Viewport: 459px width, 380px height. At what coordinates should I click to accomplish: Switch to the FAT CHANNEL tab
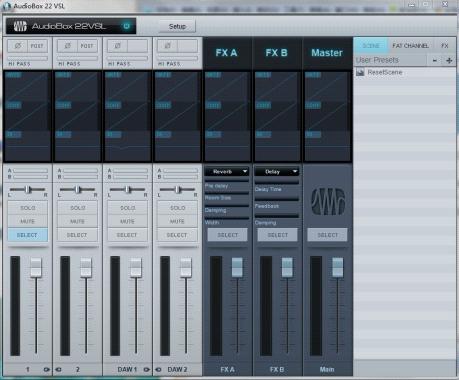click(410, 46)
